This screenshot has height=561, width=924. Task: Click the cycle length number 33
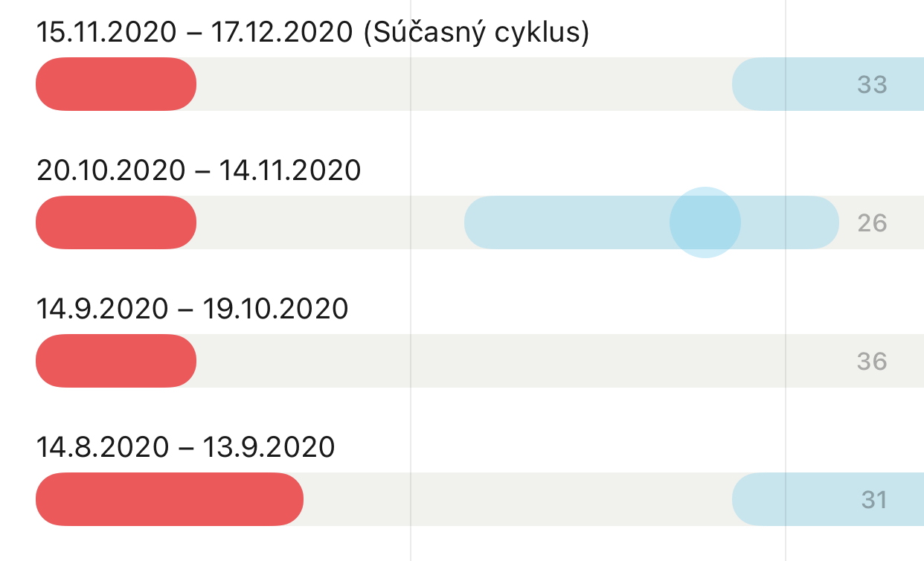pos(872,85)
